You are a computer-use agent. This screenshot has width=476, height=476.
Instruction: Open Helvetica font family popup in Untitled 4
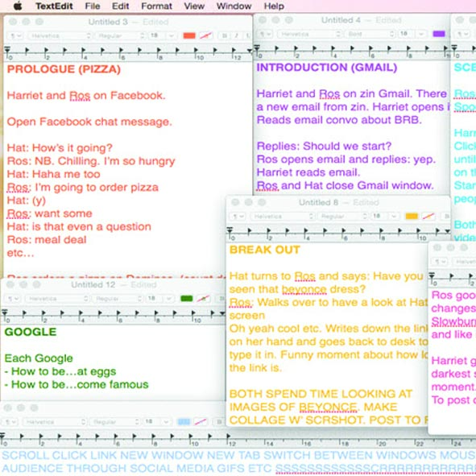[309, 34]
